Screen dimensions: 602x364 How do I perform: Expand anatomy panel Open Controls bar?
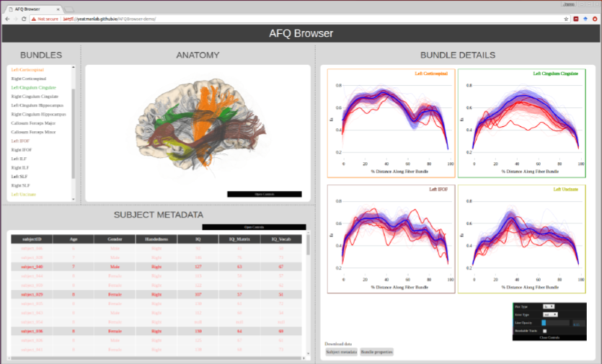pyautogui.click(x=264, y=194)
